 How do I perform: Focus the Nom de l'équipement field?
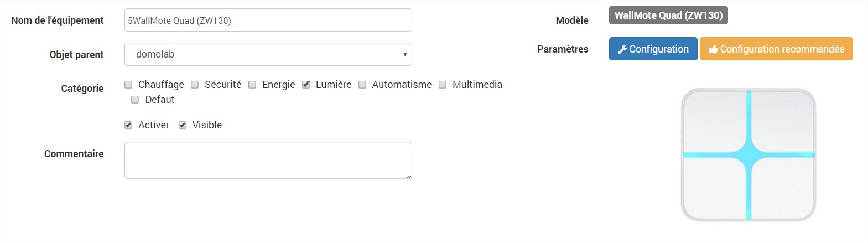[268, 20]
